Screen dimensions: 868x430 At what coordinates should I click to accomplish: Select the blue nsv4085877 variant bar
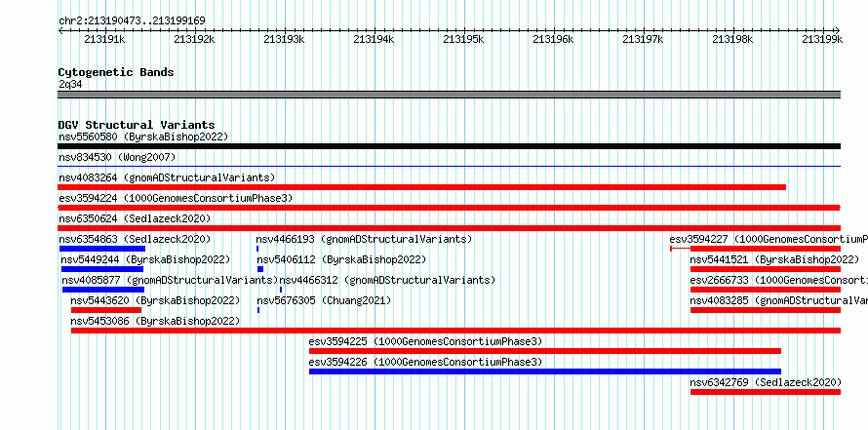pyautogui.click(x=103, y=290)
